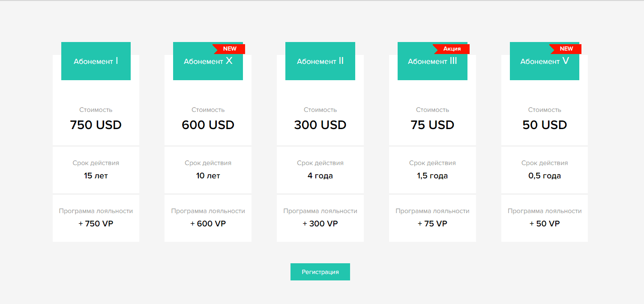Select the Абонемент V plan header
This screenshot has width=644, height=304.
[544, 62]
